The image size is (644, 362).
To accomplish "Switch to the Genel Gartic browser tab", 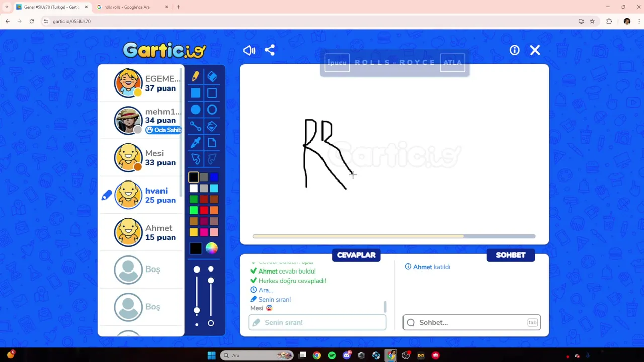I will [52, 7].
